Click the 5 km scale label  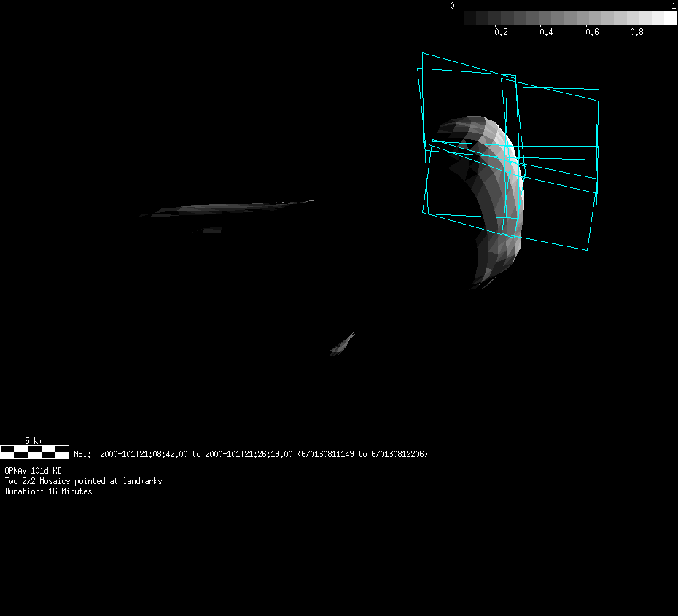tap(34, 440)
